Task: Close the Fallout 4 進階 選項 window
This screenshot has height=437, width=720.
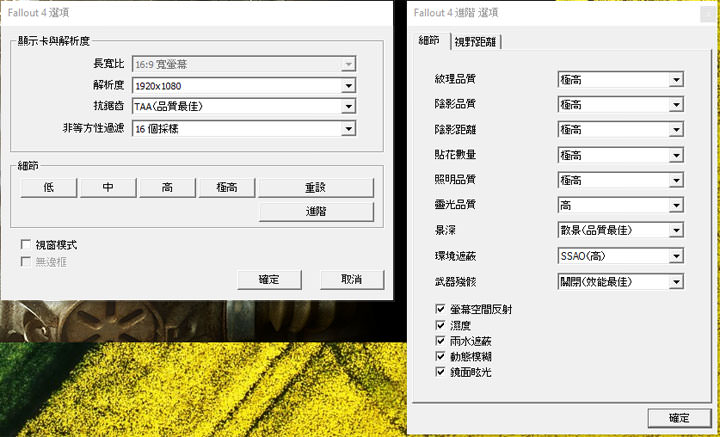Action: point(708,14)
